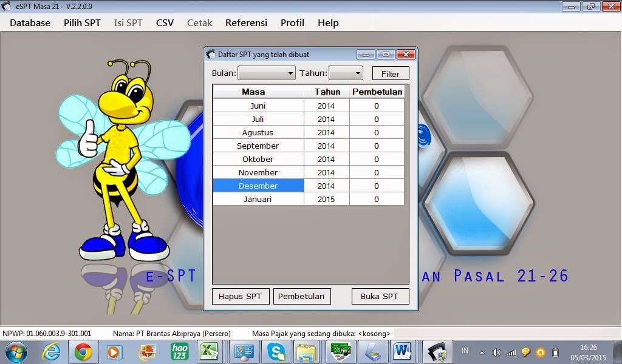Click the network signal icon in the tray
Viewport: 622px width, 364px height.
pyautogui.click(x=511, y=351)
